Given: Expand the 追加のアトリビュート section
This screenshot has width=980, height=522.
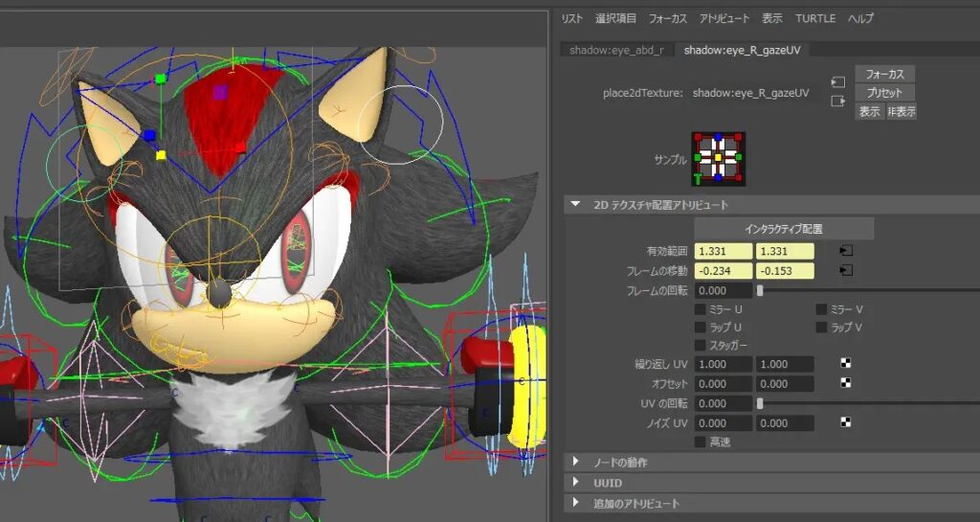Looking at the screenshot, I should pyautogui.click(x=575, y=503).
